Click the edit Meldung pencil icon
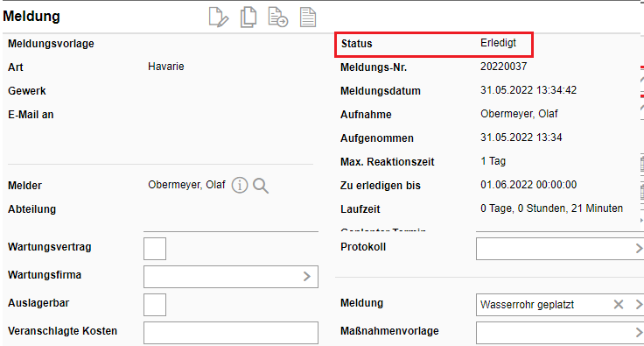 pos(219,18)
